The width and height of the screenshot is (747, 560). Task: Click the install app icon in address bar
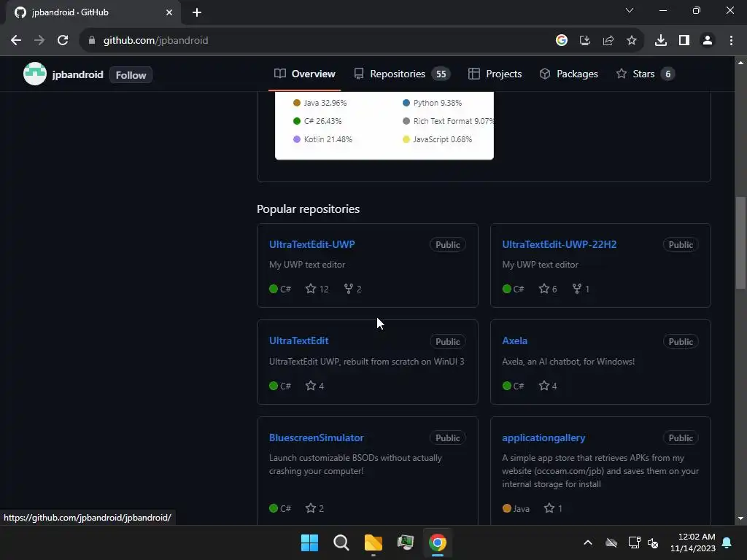point(585,41)
